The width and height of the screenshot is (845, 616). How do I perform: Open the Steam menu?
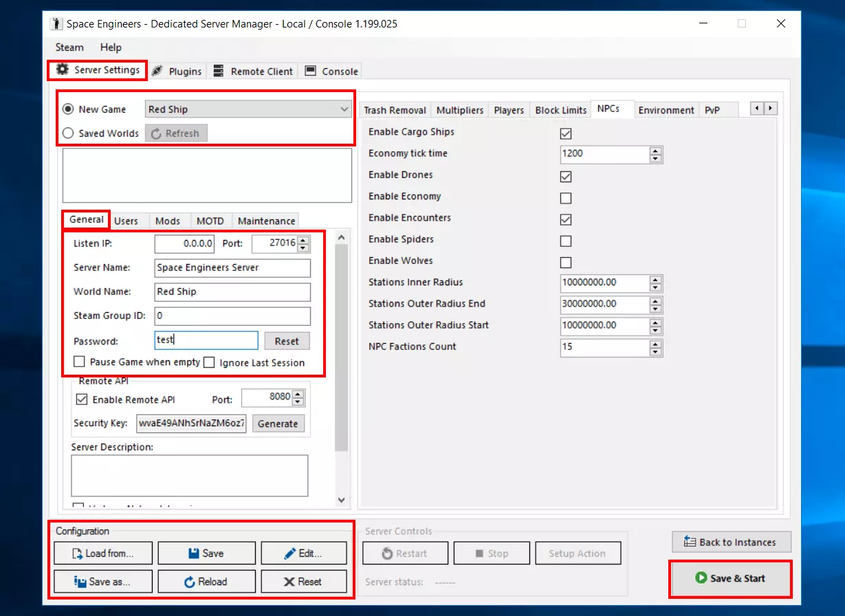[69, 47]
